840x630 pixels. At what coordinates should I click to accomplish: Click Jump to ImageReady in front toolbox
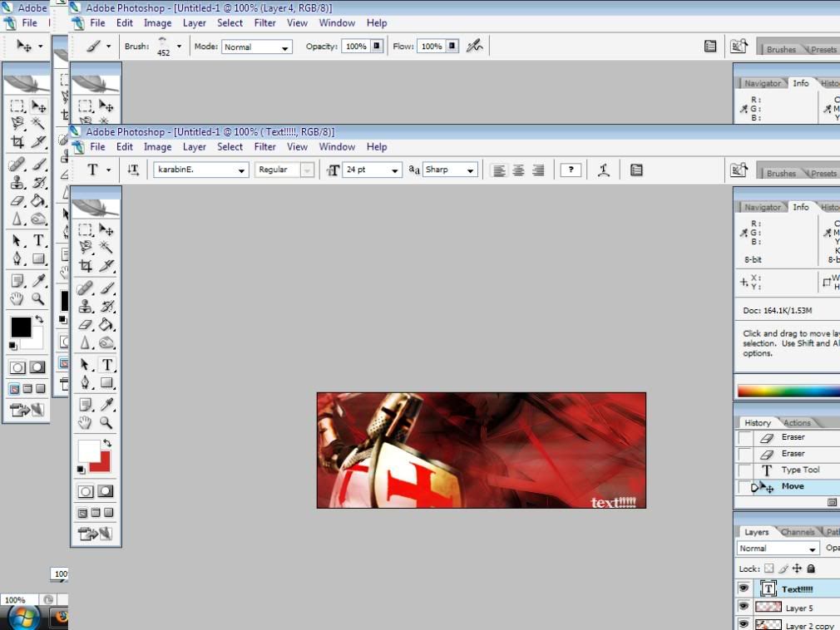[x=95, y=534]
